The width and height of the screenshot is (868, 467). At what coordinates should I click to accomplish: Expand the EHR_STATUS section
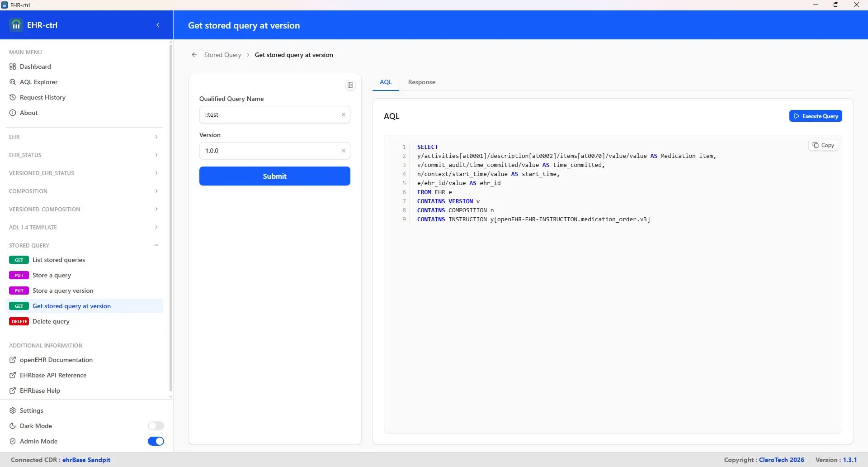tap(84, 155)
